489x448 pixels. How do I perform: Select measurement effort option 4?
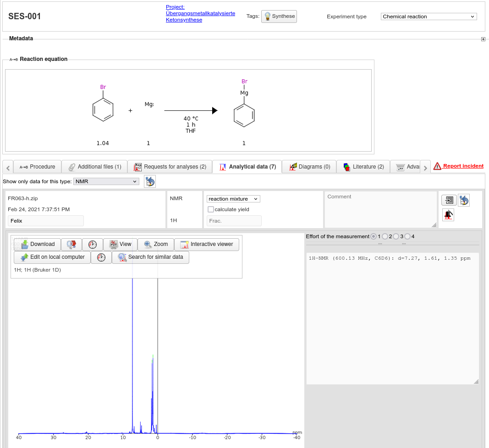[x=407, y=236]
